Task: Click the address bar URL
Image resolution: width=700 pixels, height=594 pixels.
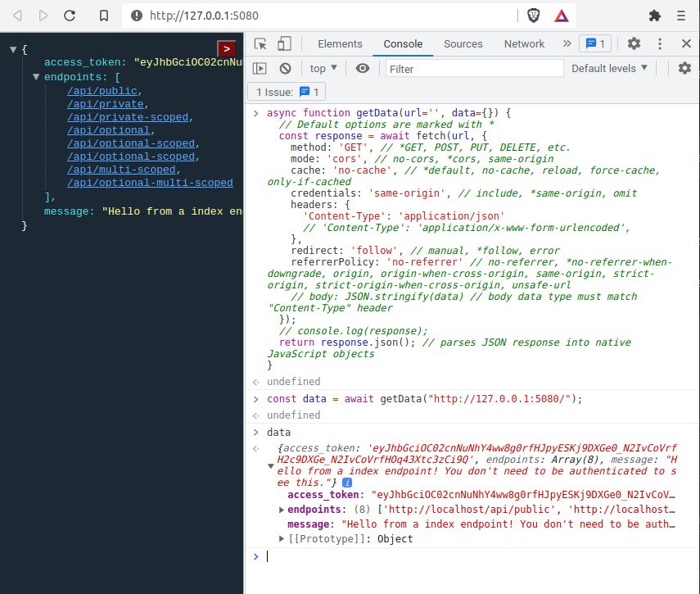Action: [204, 16]
